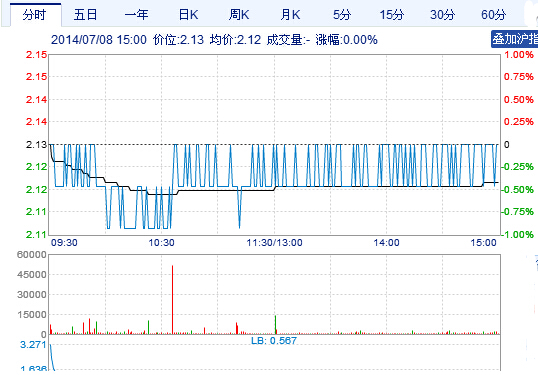Click the 11:30/13:00 time axis label
538x375 pixels.
coord(274,243)
